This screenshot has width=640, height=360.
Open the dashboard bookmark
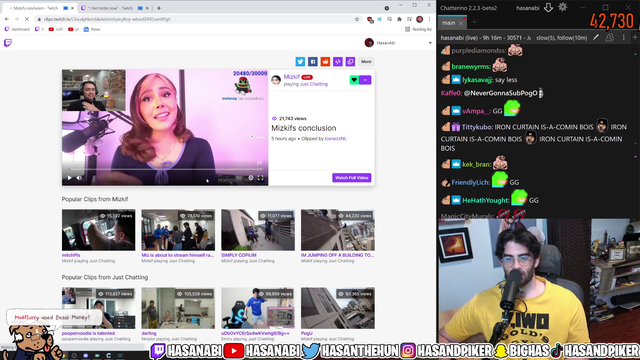point(17,29)
